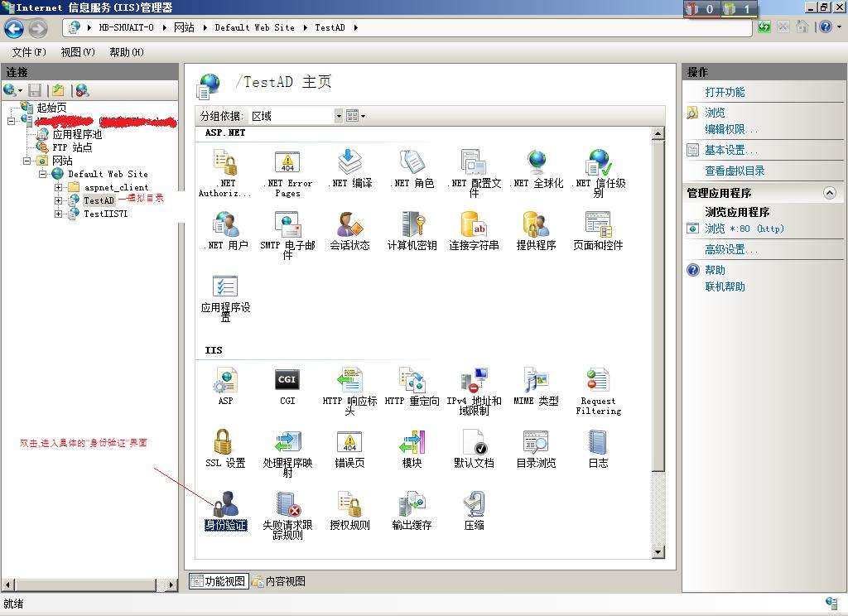Click 基本设置 action link
848x616 pixels.
(x=731, y=150)
